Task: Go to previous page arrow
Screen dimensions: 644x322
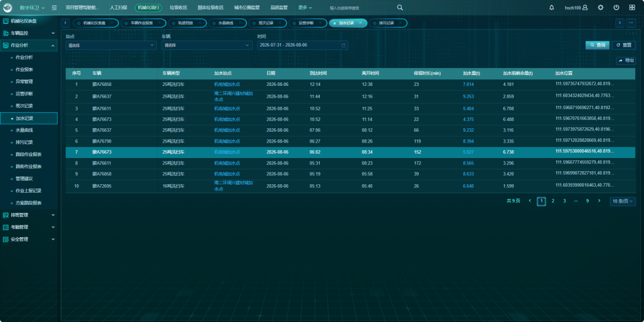Action: point(530,202)
